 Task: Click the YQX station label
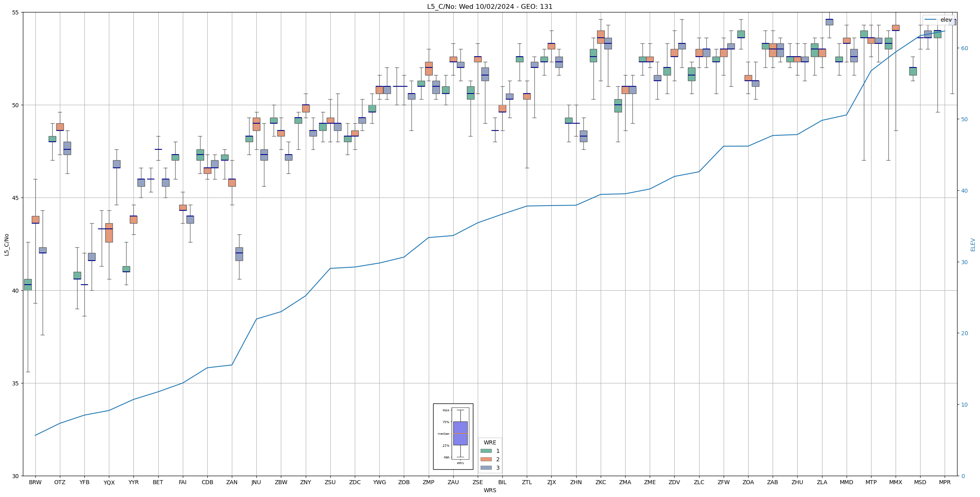(x=109, y=482)
